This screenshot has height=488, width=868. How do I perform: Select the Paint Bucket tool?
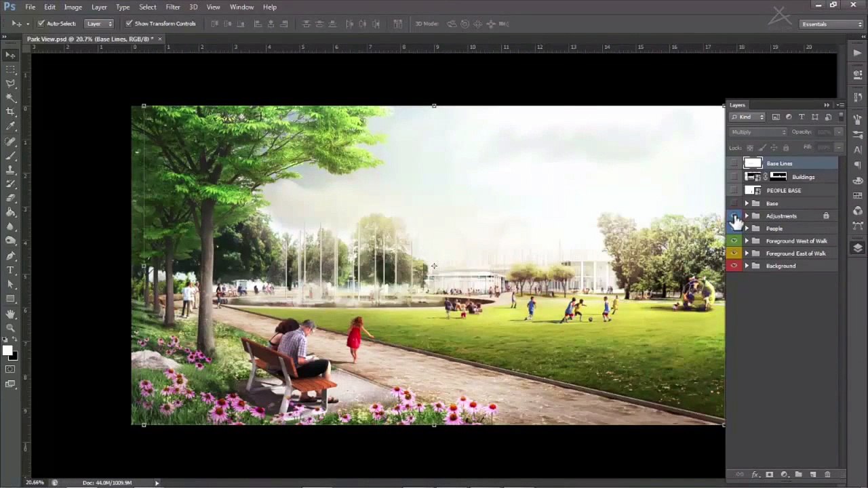(10, 213)
